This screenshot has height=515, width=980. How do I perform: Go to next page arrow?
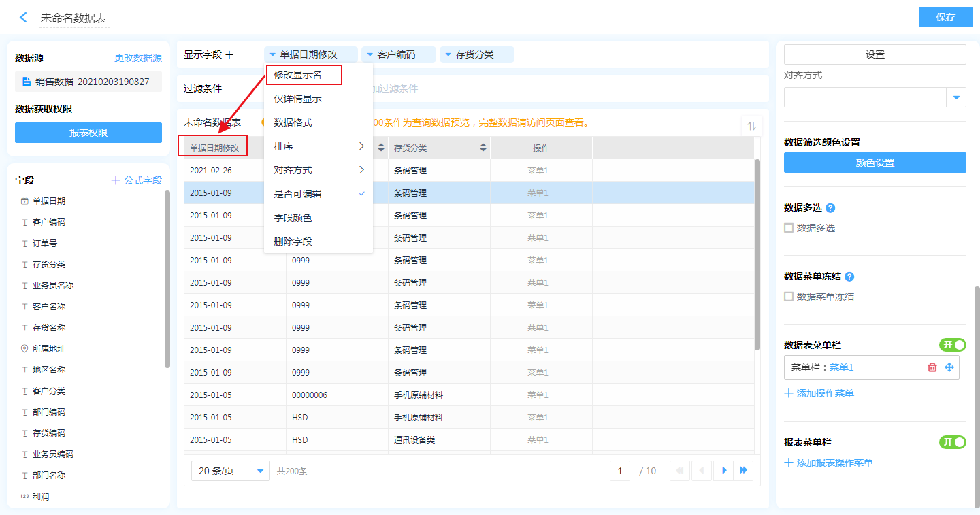pos(724,470)
